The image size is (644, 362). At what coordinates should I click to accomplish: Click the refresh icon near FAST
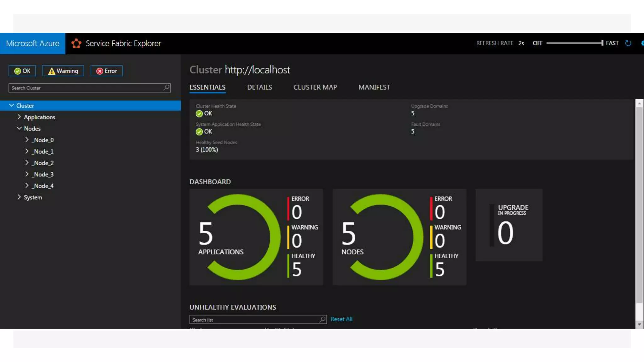(628, 43)
